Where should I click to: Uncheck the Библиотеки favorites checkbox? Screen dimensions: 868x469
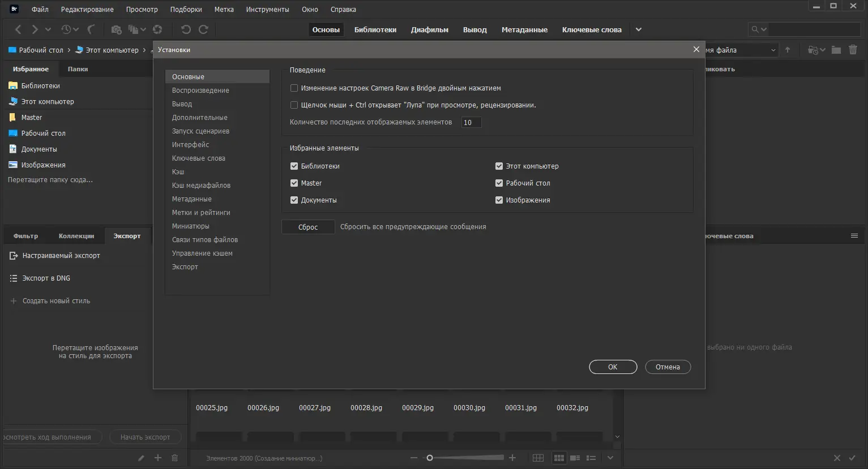(x=294, y=166)
